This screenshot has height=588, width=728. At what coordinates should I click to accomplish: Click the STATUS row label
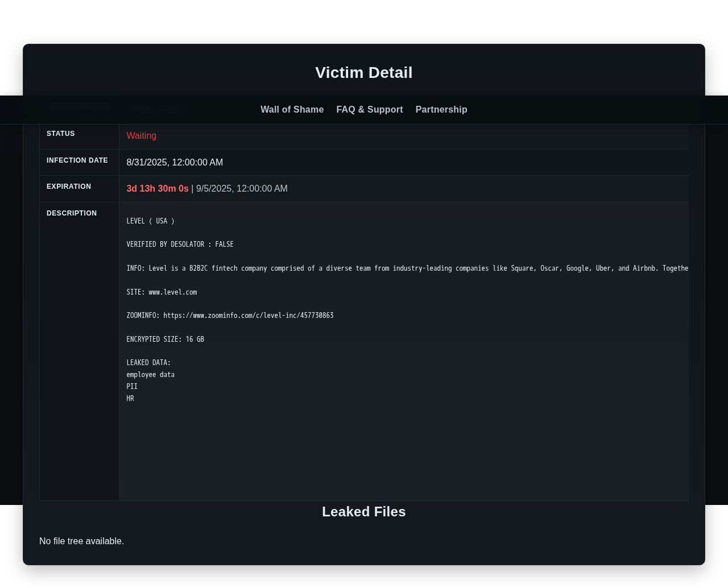[61, 134]
